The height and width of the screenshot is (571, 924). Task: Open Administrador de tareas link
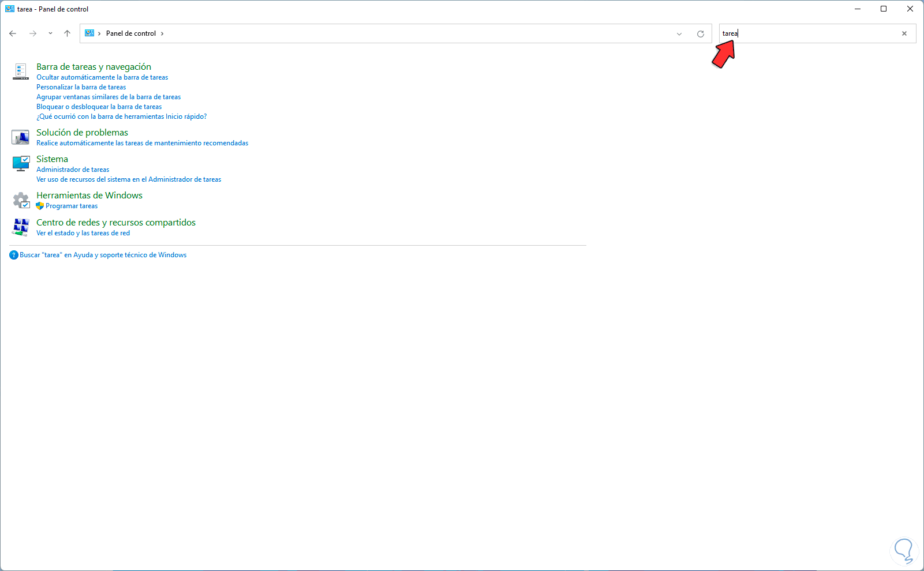(x=73, y=170)
